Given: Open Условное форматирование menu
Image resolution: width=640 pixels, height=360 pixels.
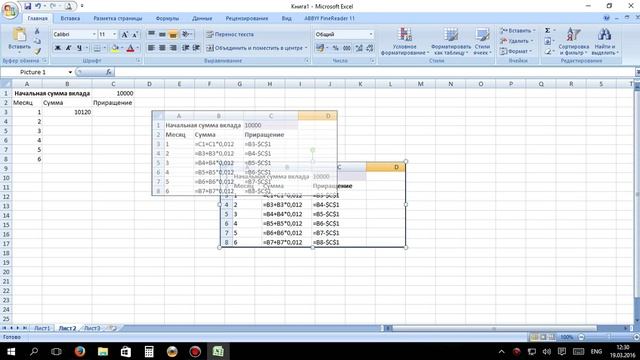Looking at the screenshot, I should 404,42.
